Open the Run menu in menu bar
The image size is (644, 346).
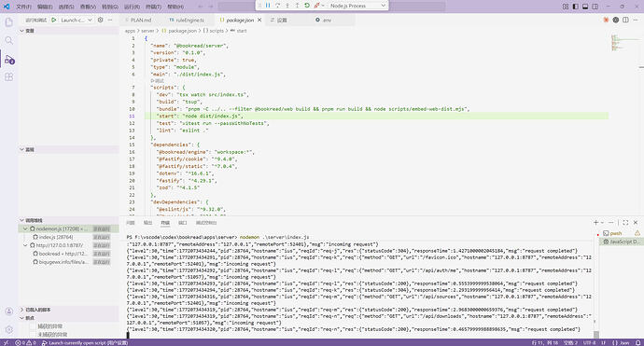[x=132, y=7]
